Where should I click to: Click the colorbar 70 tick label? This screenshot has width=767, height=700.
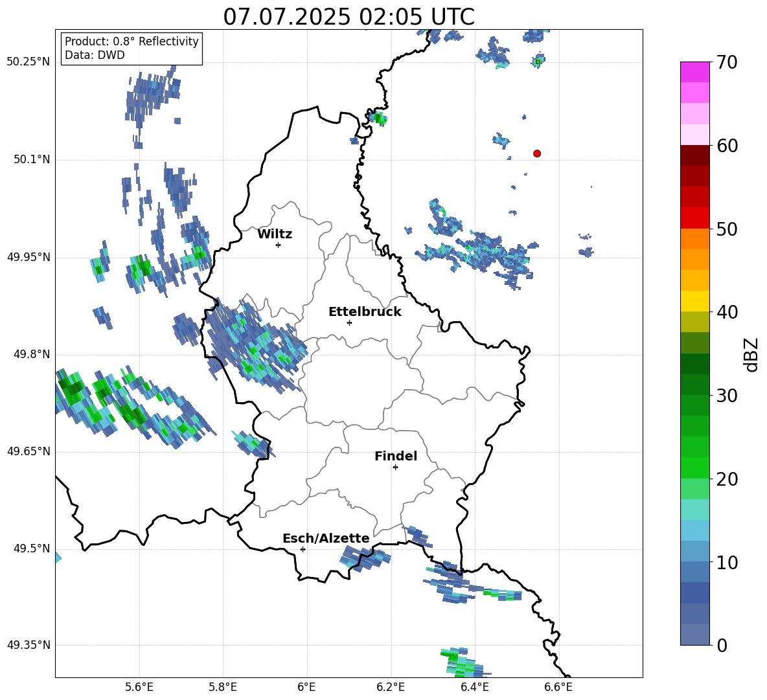[727, 63]
